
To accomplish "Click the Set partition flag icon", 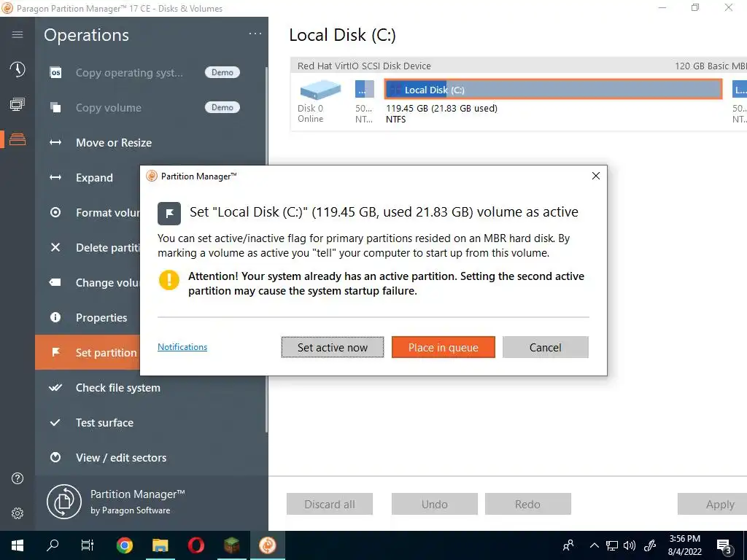I will point(55,352).
